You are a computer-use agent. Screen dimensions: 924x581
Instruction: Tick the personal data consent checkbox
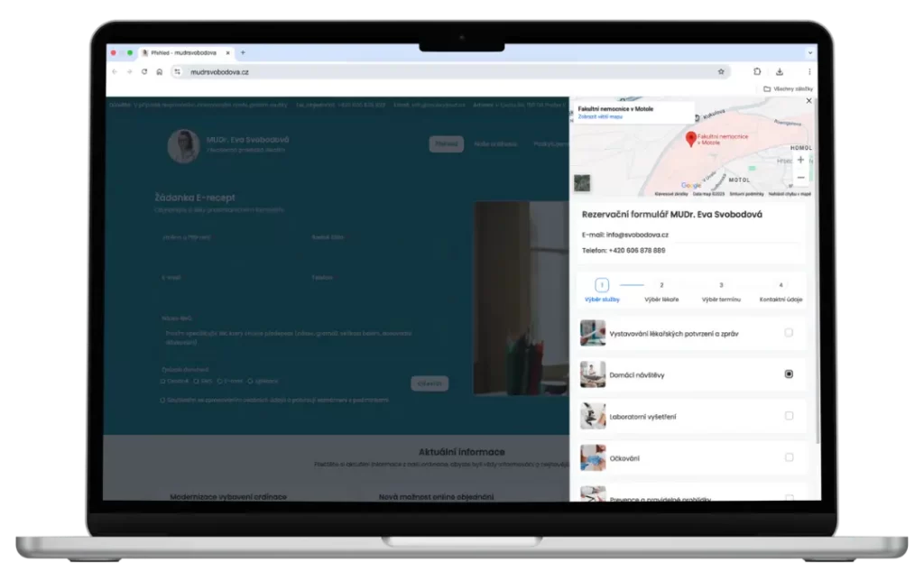coord(162,400)
